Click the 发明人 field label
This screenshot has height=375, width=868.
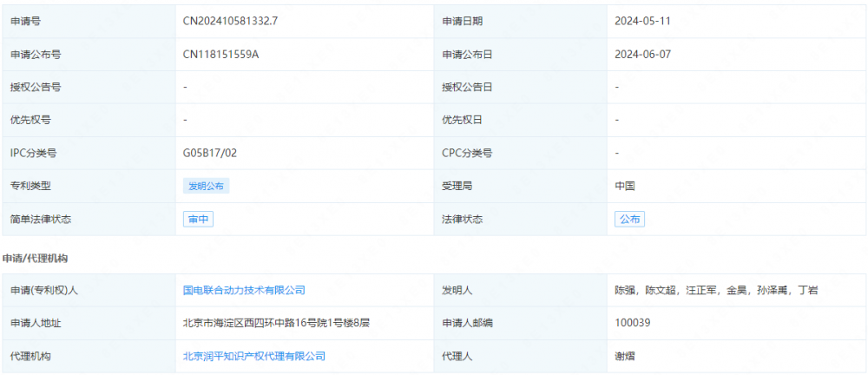point(457,290)
